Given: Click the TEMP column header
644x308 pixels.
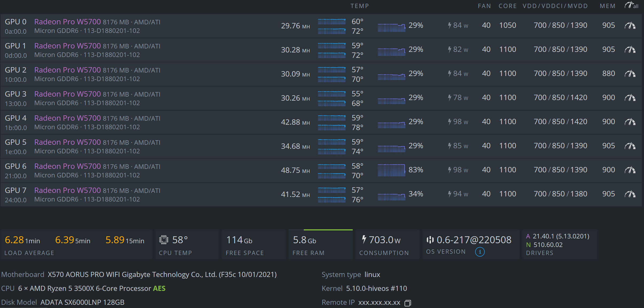Looking at the screenshot, I should pyautogui.click(x=359, y=6).
